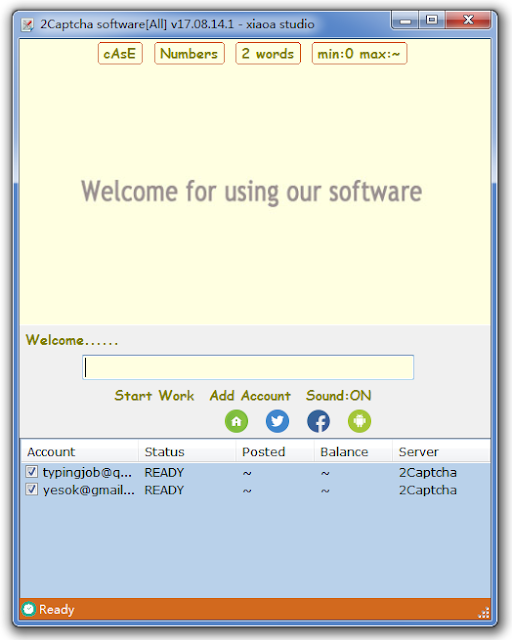Toggle the Sound:ON setting
Viewport: 512px width, 640px height.
tap(339, 396)
